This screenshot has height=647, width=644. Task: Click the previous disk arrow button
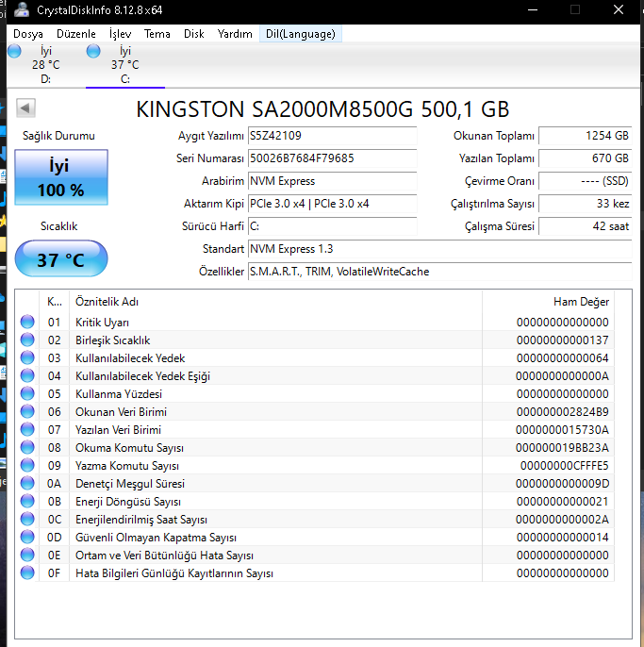(25, 108)
